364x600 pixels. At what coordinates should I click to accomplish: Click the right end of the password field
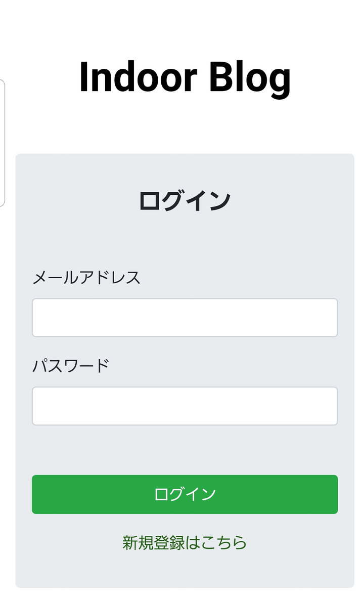[326, 406]
